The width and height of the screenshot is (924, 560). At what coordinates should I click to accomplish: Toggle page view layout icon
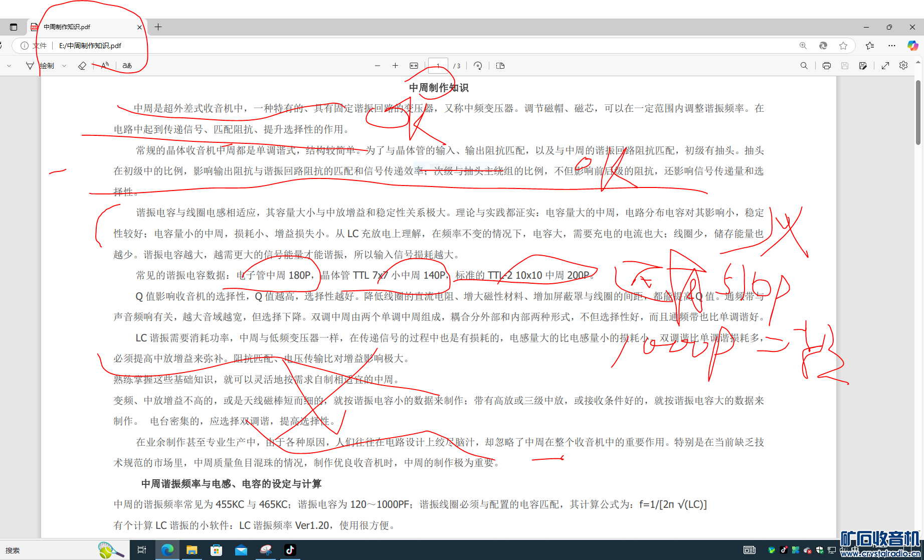point(500,66)
